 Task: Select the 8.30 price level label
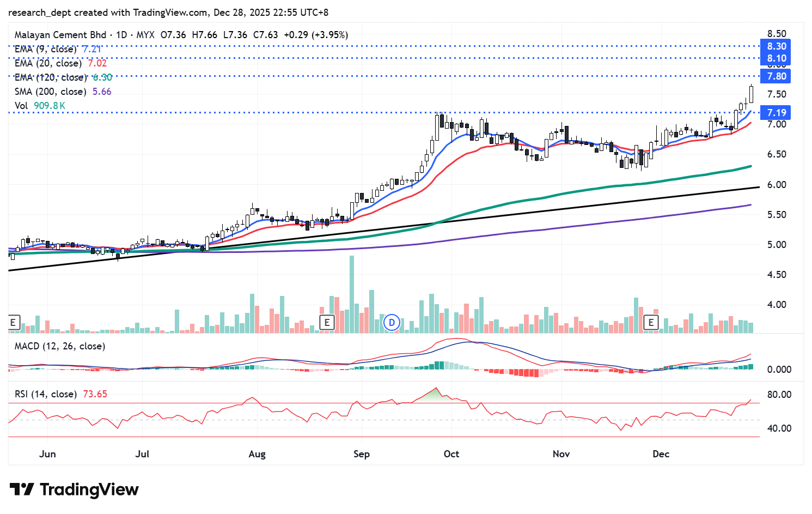tap(776, 46)
